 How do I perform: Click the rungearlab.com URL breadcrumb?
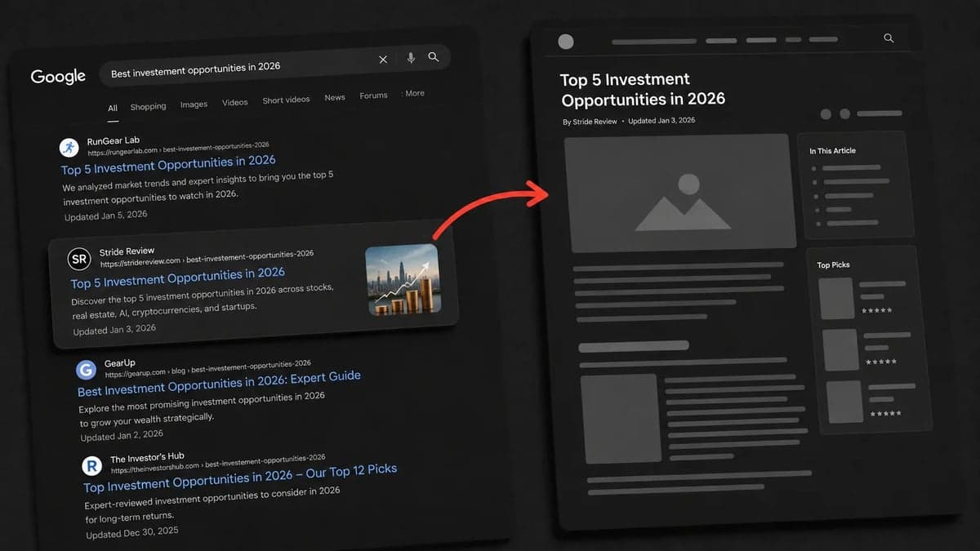(178, 149)
